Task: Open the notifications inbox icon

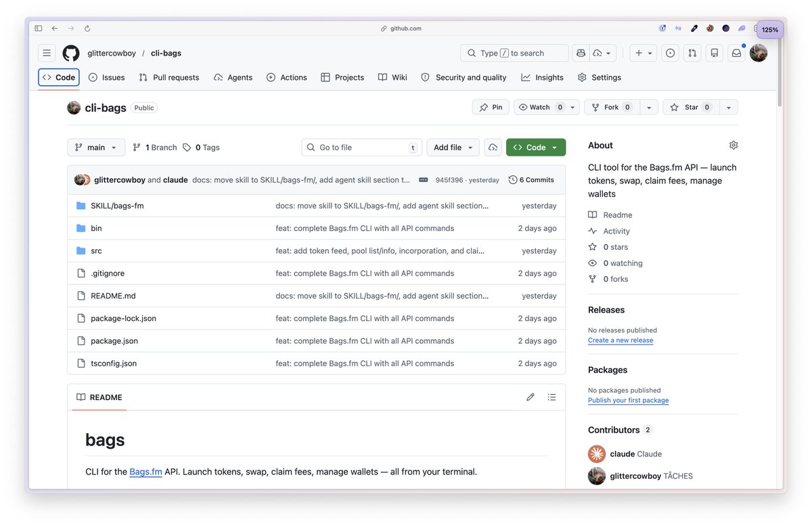Action: click(736, 53)
